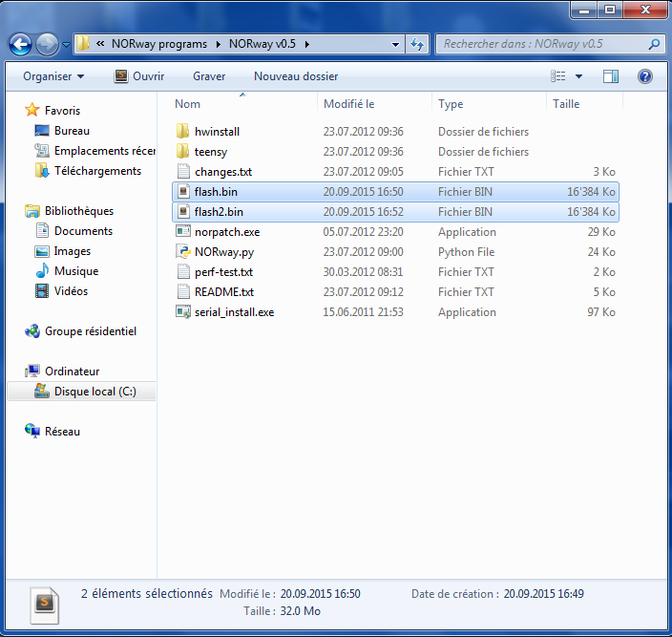The width and height of the screenshot is (672, 637).
Task: Open the recent pages dropdown beside Forward
Action: 66,44
